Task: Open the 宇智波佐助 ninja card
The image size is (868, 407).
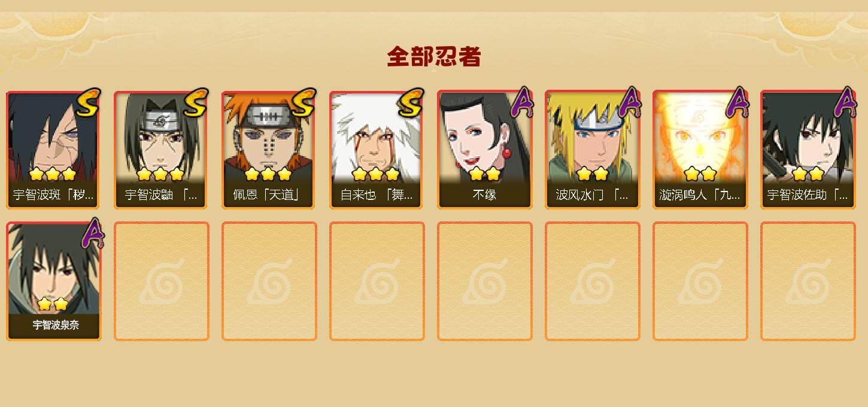Action: (807, 150)
